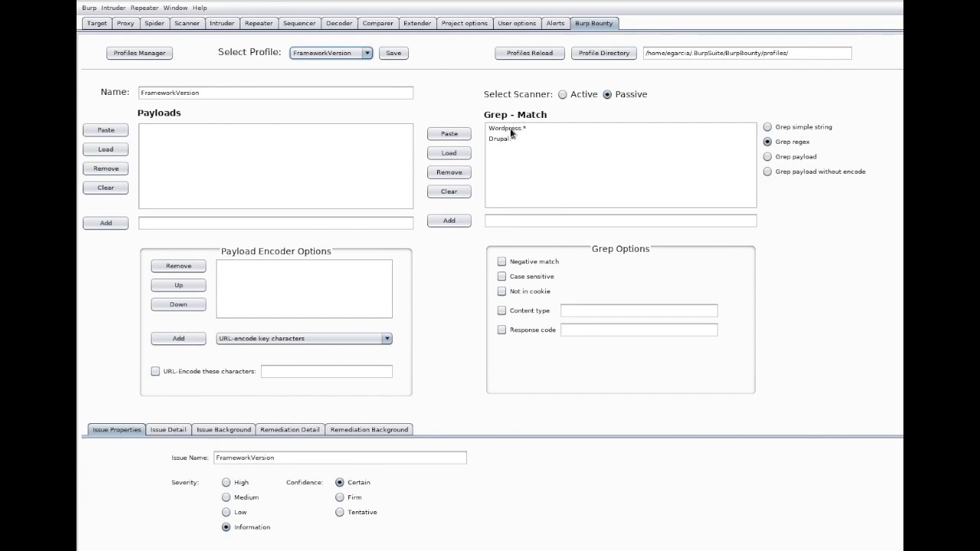The height and width of the screenshot is (551, 980).
Task: Focus the Response code text field
Action: click(639, 330)
